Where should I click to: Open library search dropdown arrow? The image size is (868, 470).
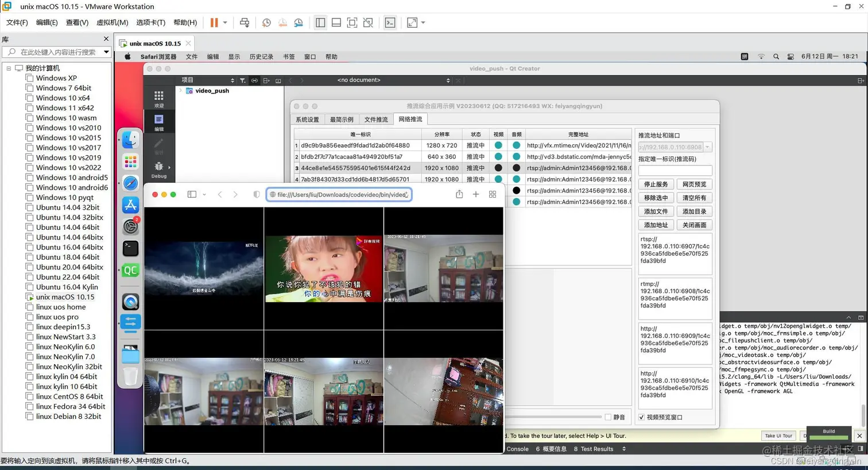tap(106, 52)
